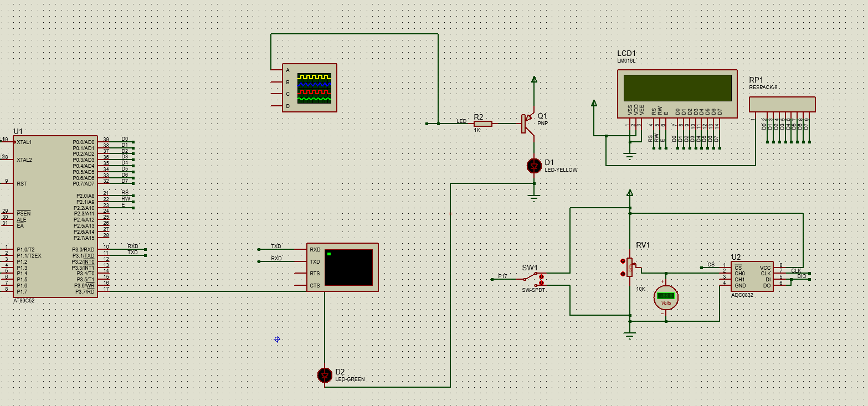Select the ground symbol below D1
868x406 pixels.
tap(534, 197)
